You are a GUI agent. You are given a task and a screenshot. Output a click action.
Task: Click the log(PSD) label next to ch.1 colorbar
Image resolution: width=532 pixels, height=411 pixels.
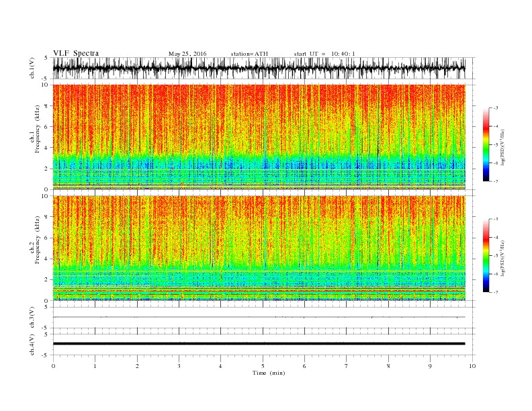(x=503, y=146)
